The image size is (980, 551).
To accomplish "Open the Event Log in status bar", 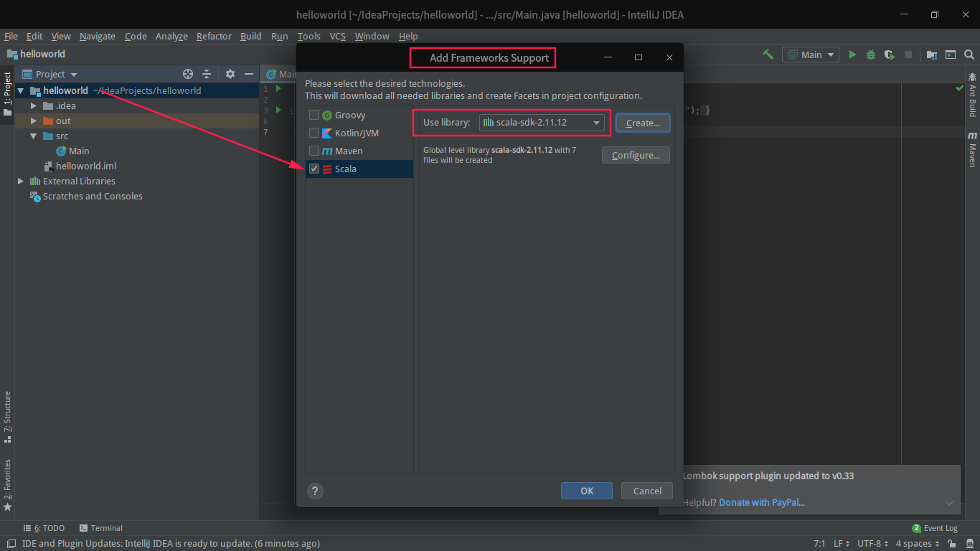I will [x=935, y=528].
